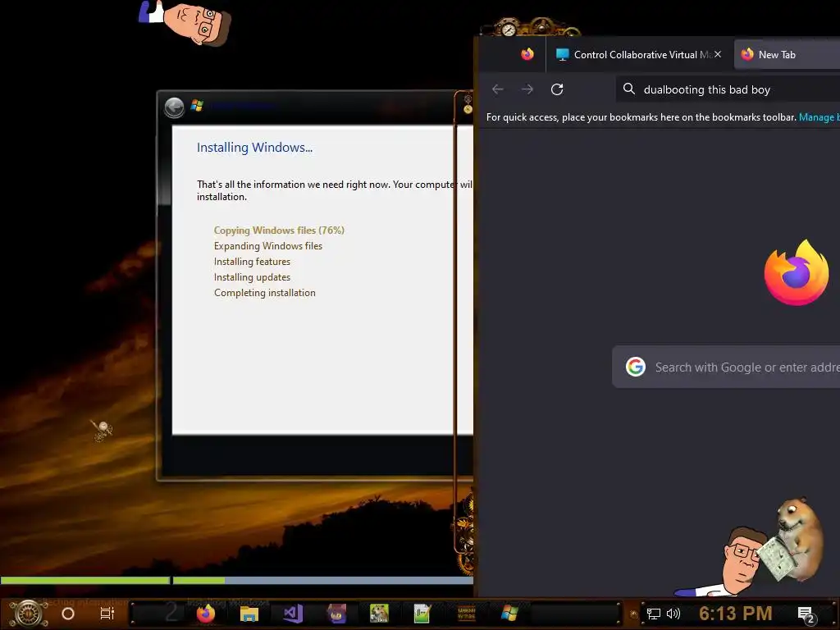Click 'Expanding Windows files' step
This screenshot has width=840, height=630.
point(268,246)
